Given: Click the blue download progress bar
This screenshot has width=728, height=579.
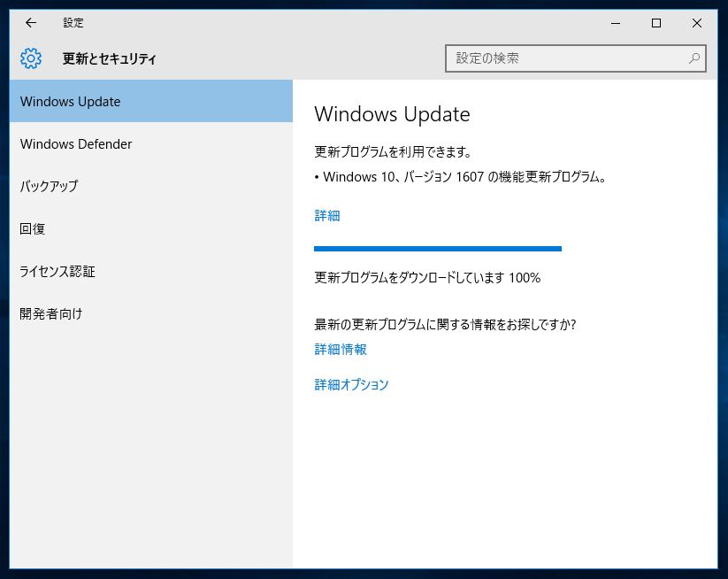Looking at the screenshot, I should [x=438, y=249].
